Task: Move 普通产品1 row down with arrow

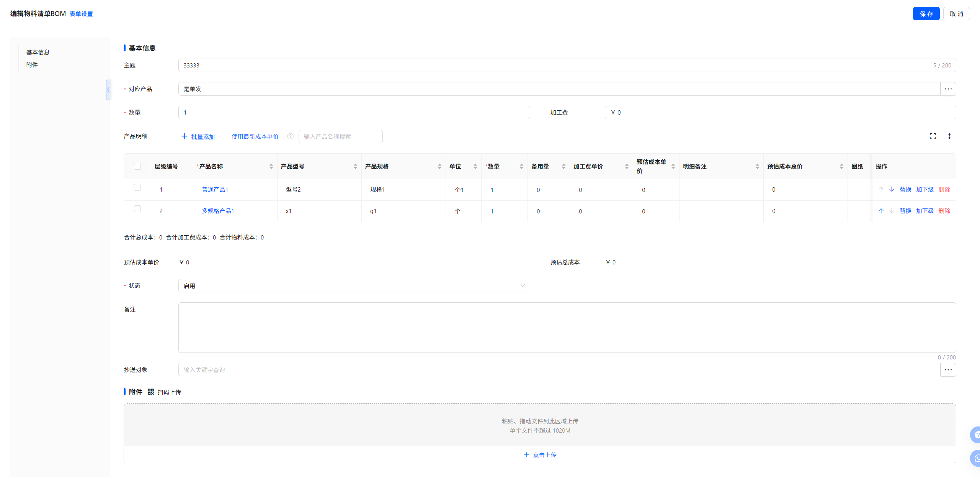Action: [x=892, y=189]
